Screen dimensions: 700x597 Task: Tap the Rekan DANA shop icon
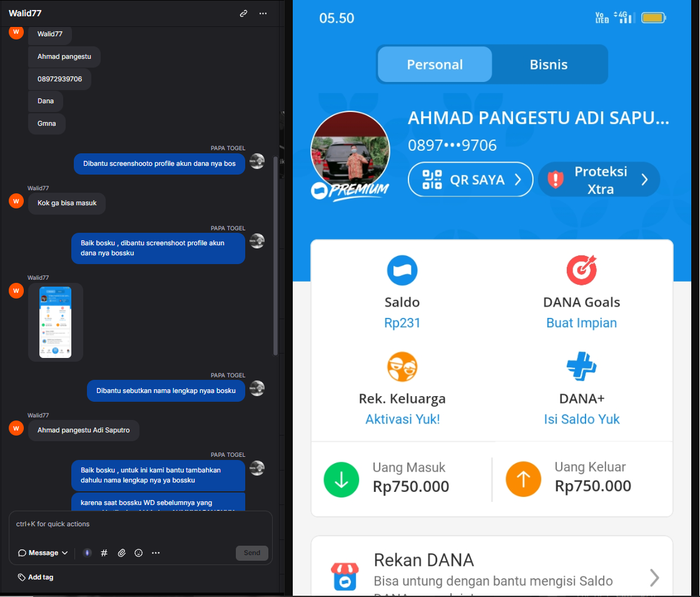pyautogui.click(x=345, y=576)
